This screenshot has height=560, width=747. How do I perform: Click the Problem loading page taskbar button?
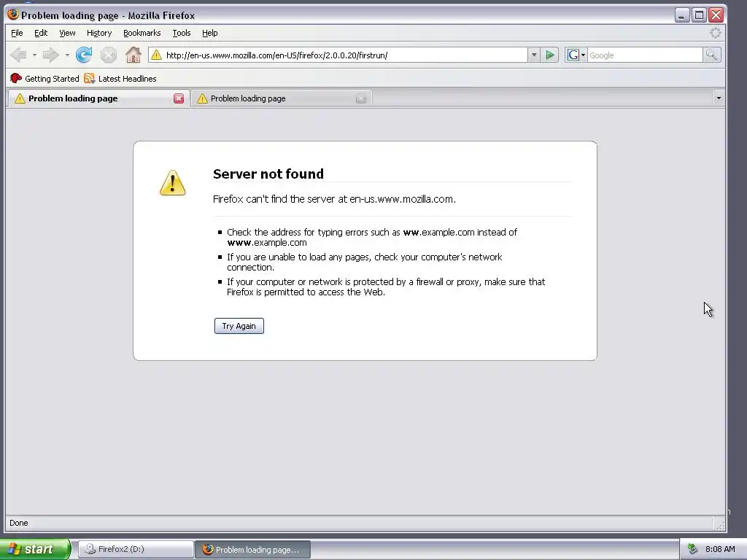253,550
